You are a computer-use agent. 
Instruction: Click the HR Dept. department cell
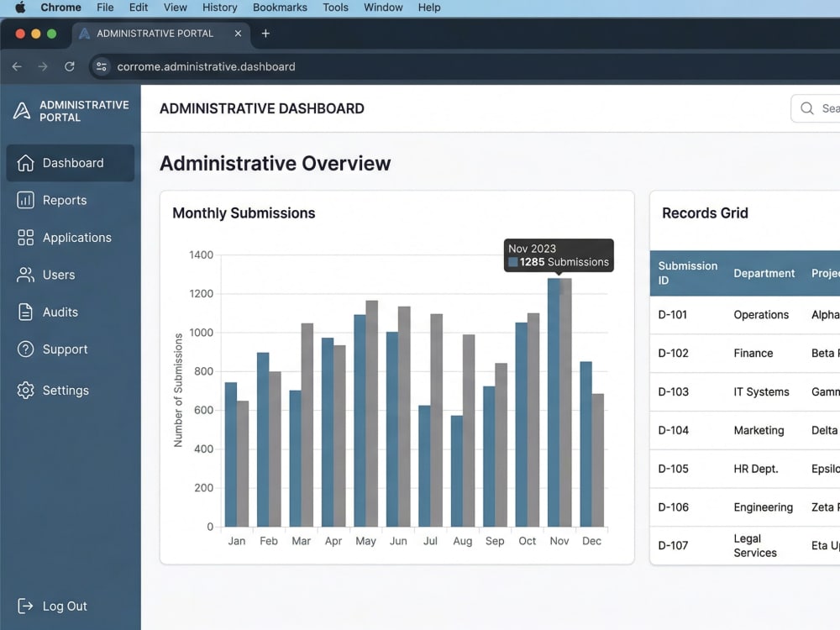(755, 469)
